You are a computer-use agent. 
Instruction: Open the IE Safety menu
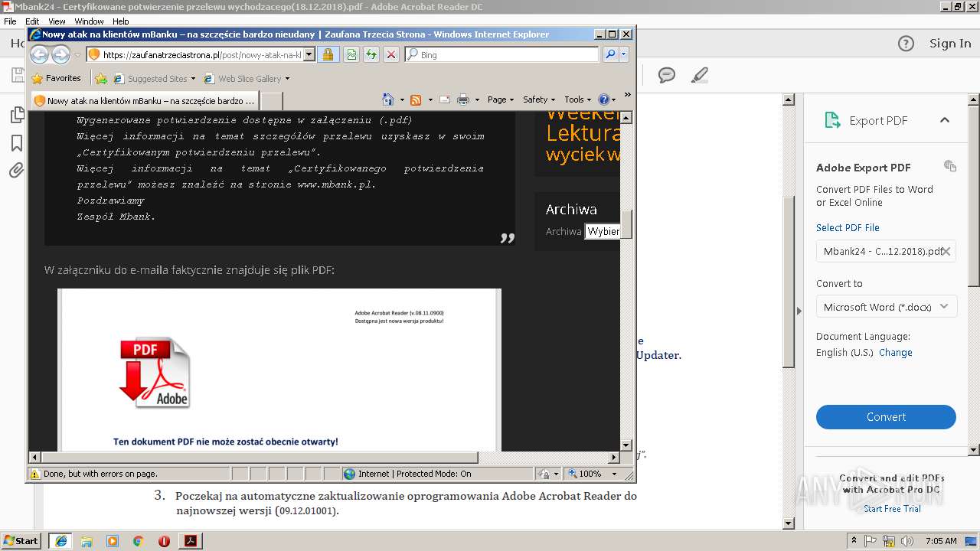(539, 99)
